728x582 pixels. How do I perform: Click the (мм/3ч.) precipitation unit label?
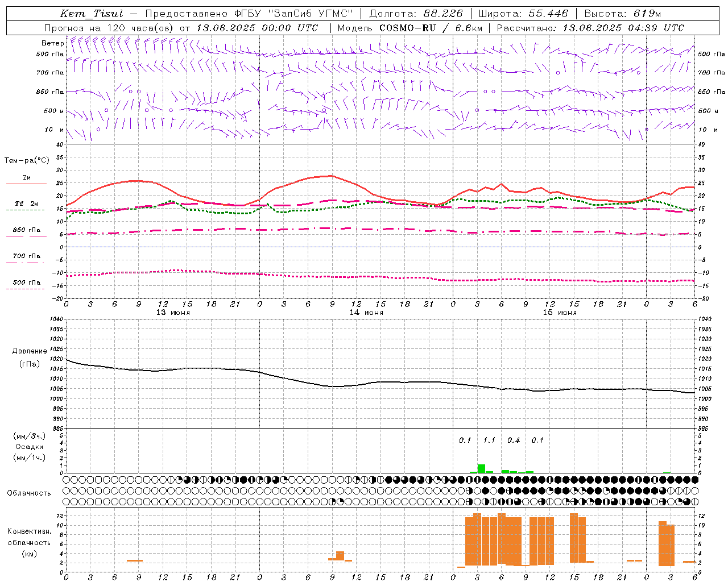30,436
